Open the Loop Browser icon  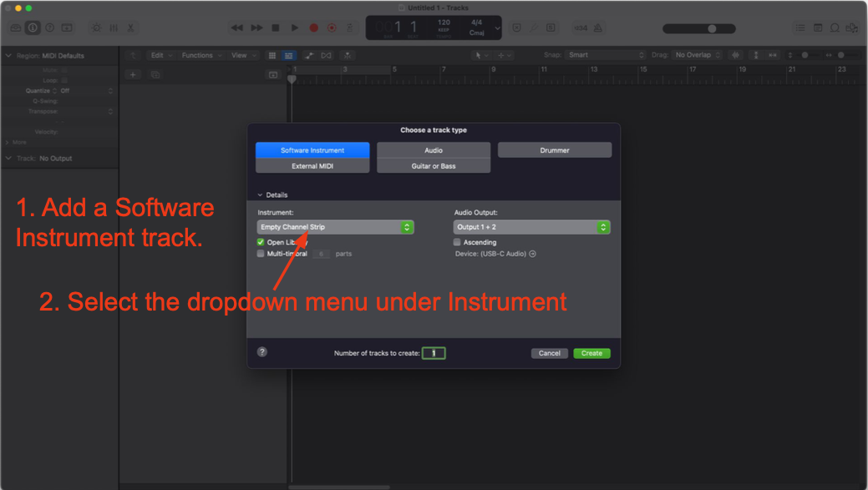(x=835, y=28)
